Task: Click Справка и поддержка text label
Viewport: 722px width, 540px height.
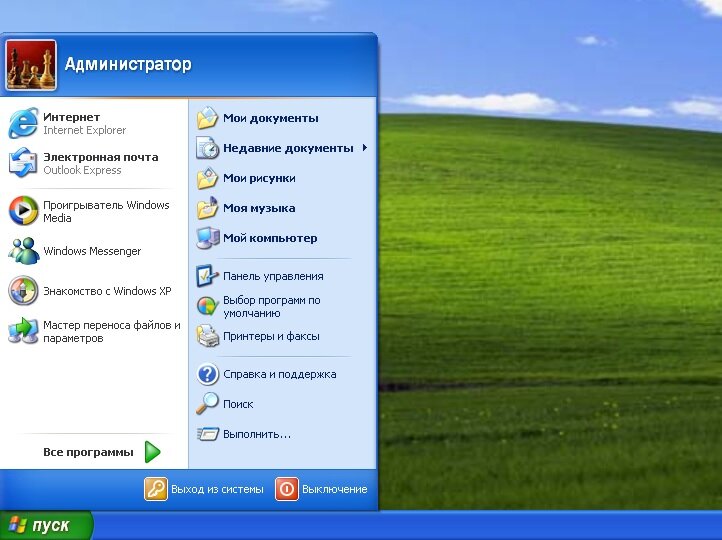Action: [x=280, y=374]
